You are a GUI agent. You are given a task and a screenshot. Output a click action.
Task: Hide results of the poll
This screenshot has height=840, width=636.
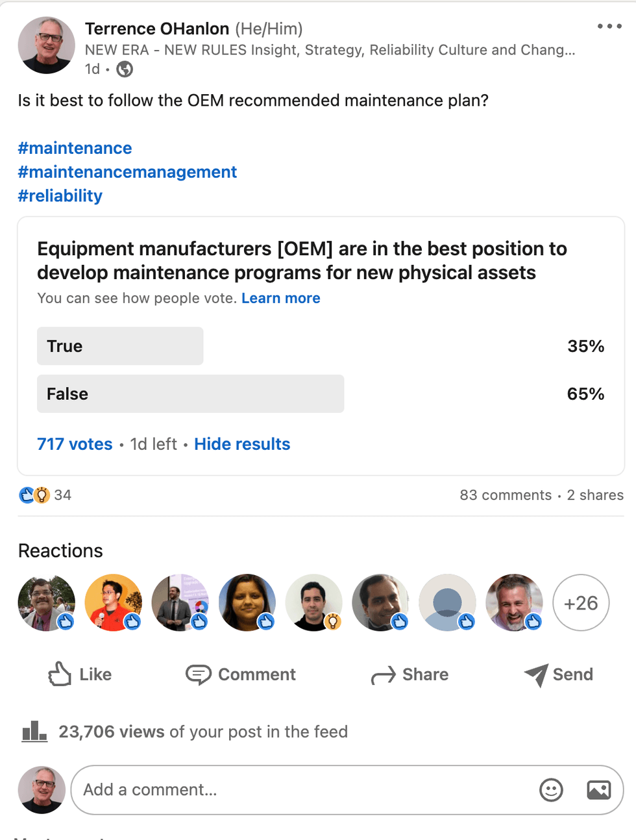(241, 444)
